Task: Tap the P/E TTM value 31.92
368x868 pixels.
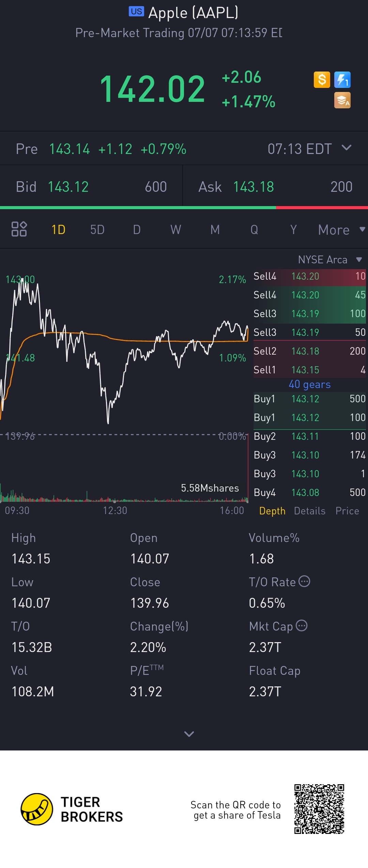Action: click(146, 692)
